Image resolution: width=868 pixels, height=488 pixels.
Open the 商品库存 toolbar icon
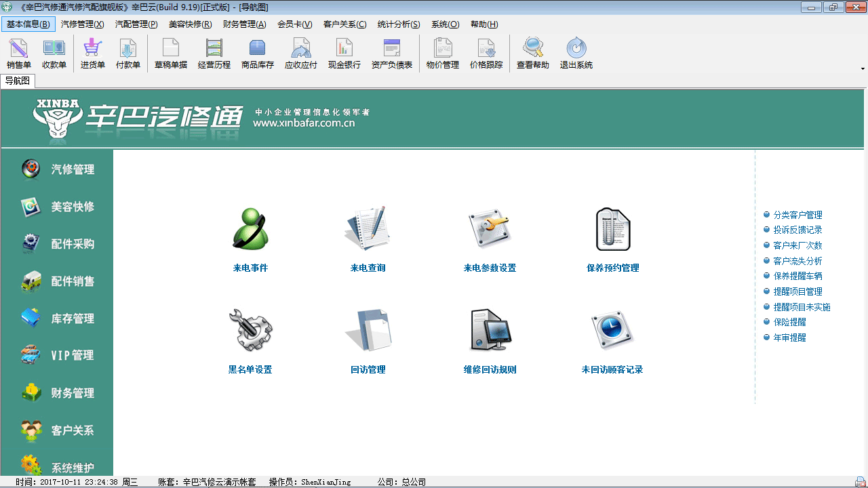(x=258, y=54)
